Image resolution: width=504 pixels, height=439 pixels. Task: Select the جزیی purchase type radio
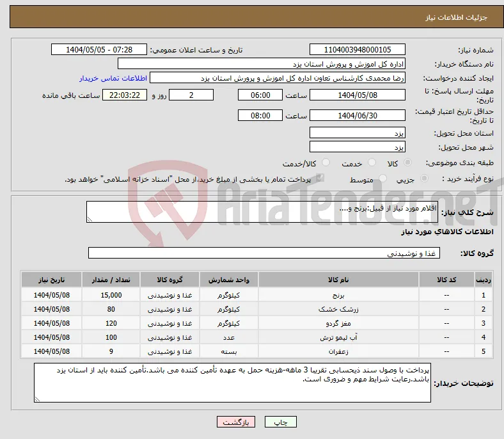tap(424, 179)
